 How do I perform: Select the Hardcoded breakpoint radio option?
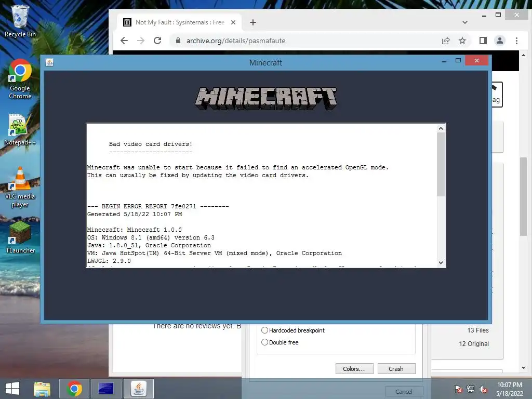264,330
